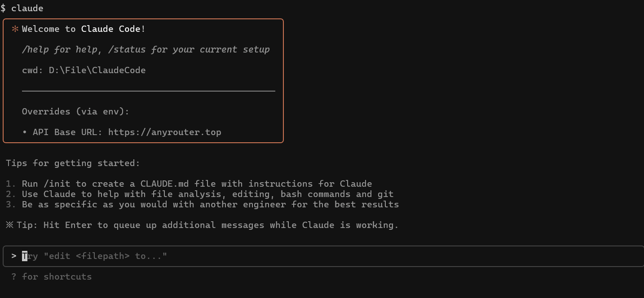Viewport: 644px width, 298px height.
Task: Click the highlighted text cursor block
Action: point(25,256)
